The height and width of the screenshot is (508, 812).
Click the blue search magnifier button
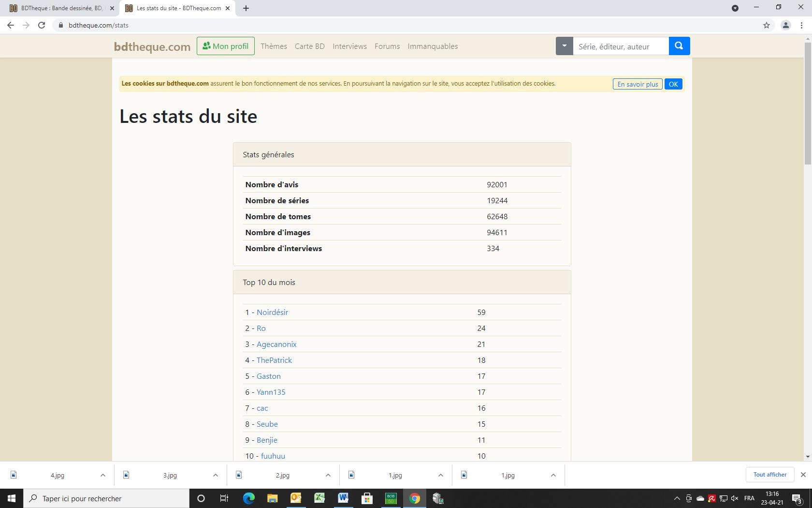(679, 46)
